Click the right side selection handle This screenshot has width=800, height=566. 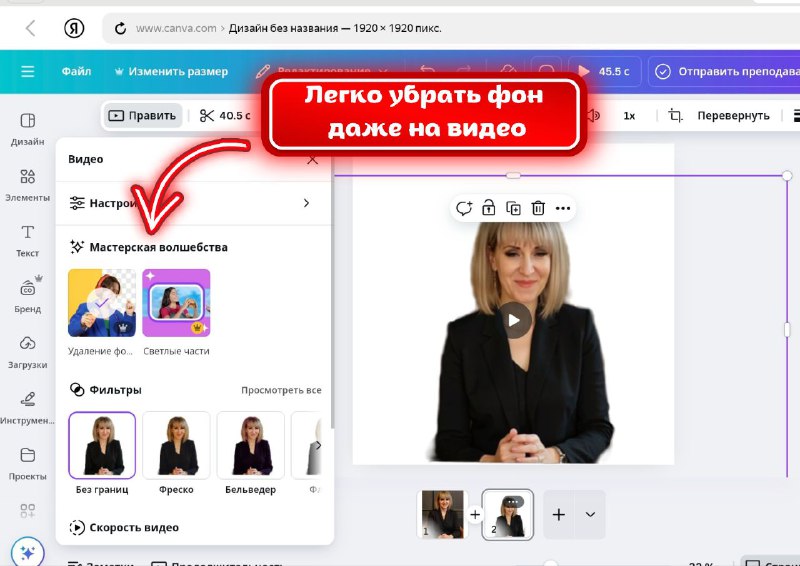[x=787, y=330]
